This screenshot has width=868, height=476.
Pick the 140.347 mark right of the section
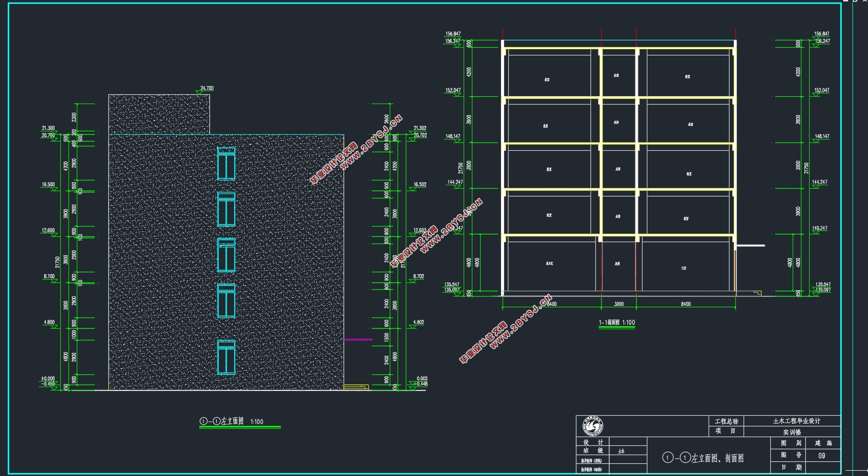click(x=819, y=228)
